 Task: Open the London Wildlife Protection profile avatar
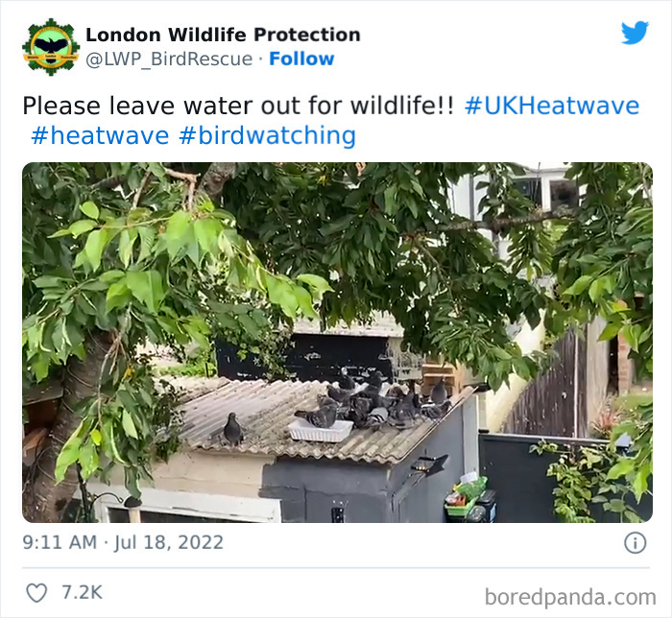pos(51,47)
